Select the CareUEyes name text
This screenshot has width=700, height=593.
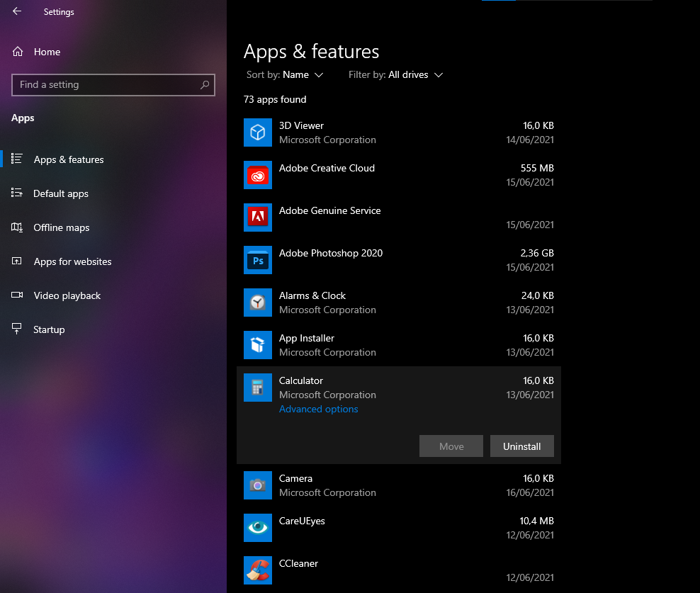(x=302, y=521)
